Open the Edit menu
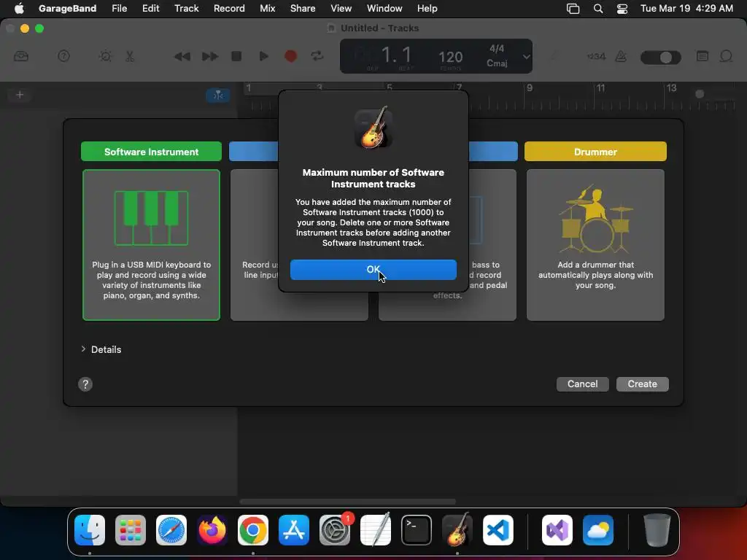 point(150,8)
